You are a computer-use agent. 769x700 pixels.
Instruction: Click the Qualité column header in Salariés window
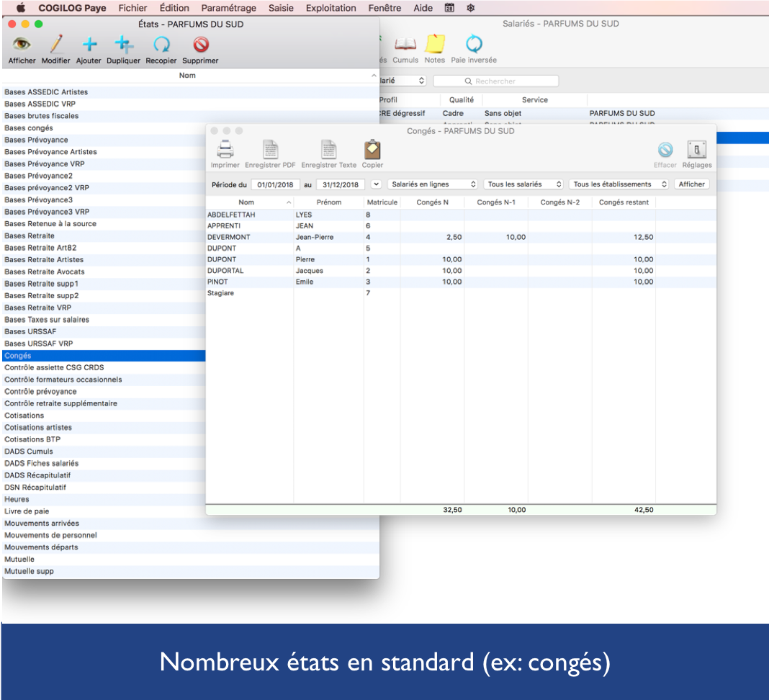[462, 100]
